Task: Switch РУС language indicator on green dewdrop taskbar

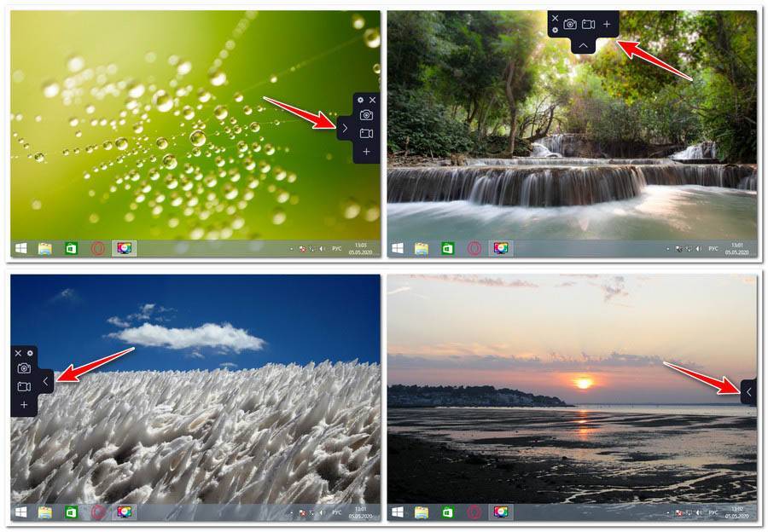Action: [x=337, y=249]
